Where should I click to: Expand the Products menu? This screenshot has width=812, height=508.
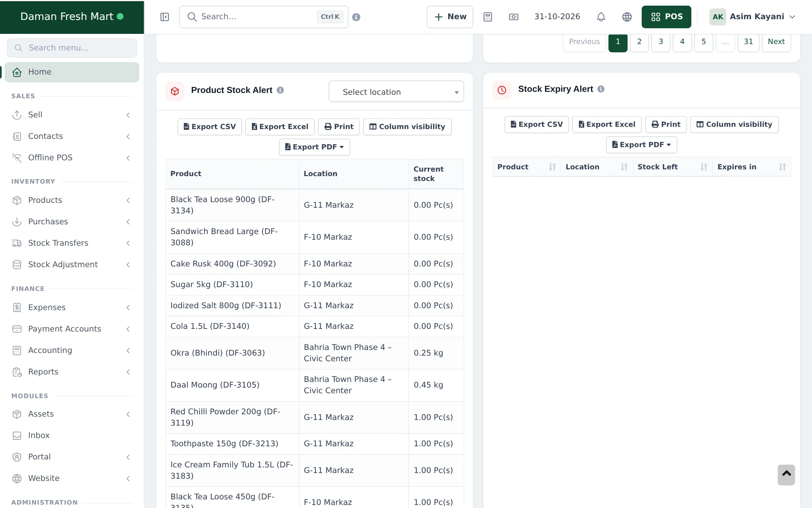[72, 200]
